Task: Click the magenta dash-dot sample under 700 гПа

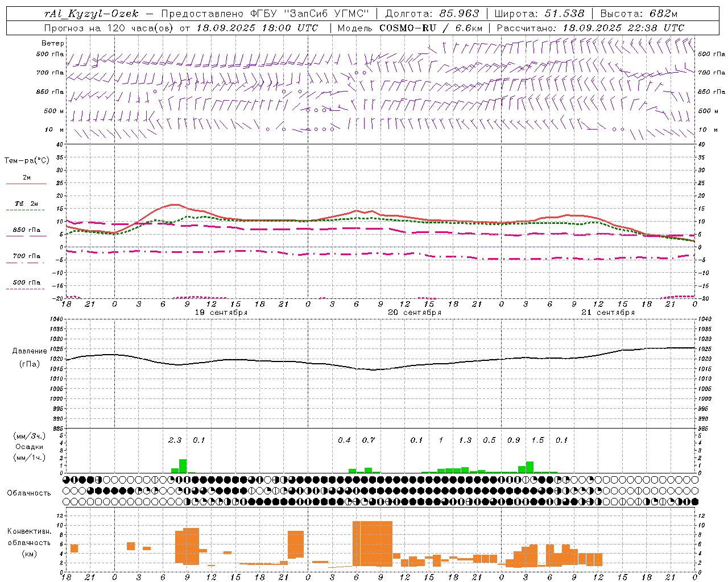Action: click(x=26, y=263)
